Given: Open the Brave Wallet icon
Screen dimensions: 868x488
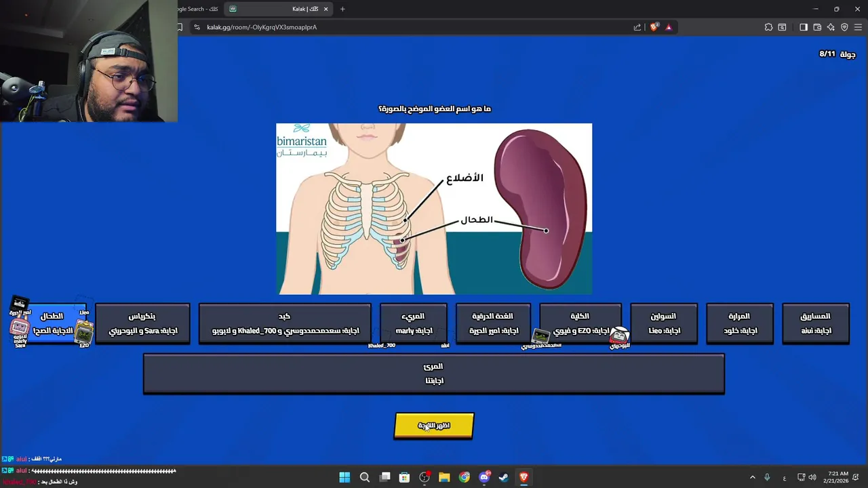Looking at the screenshot, I should point(817,27).
